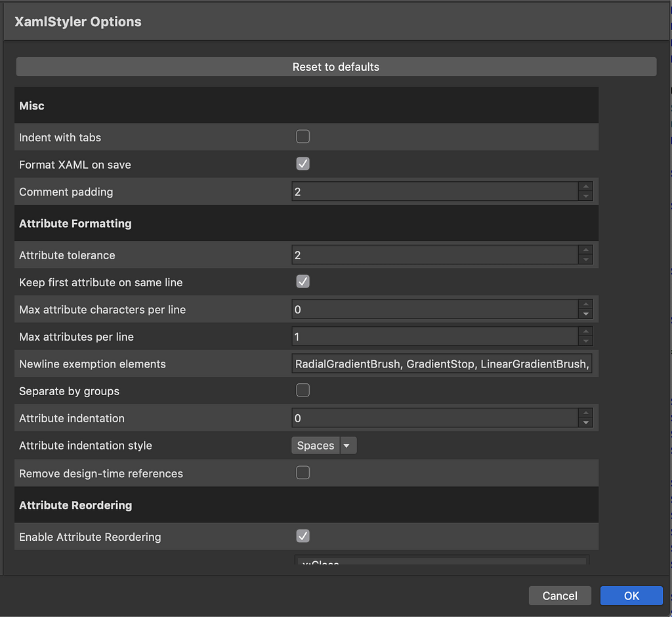This screenshot has width=672, height=617.
Task: Click the 'Comment padding' label
Action: point(66,192)
